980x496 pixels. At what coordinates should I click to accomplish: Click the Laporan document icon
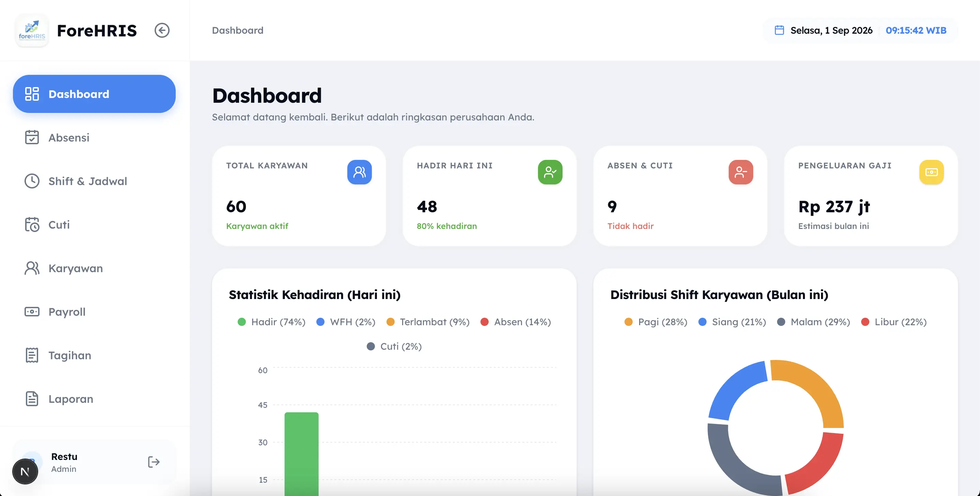point(32,399)
